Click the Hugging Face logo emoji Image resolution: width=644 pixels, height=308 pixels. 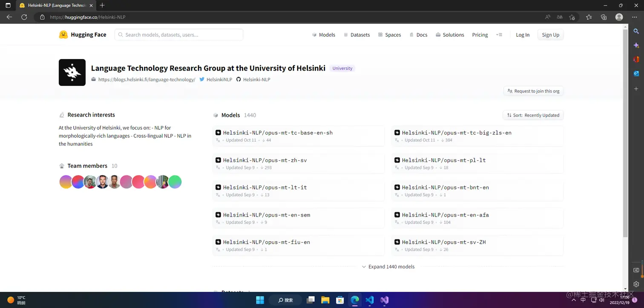pos(63,35)
